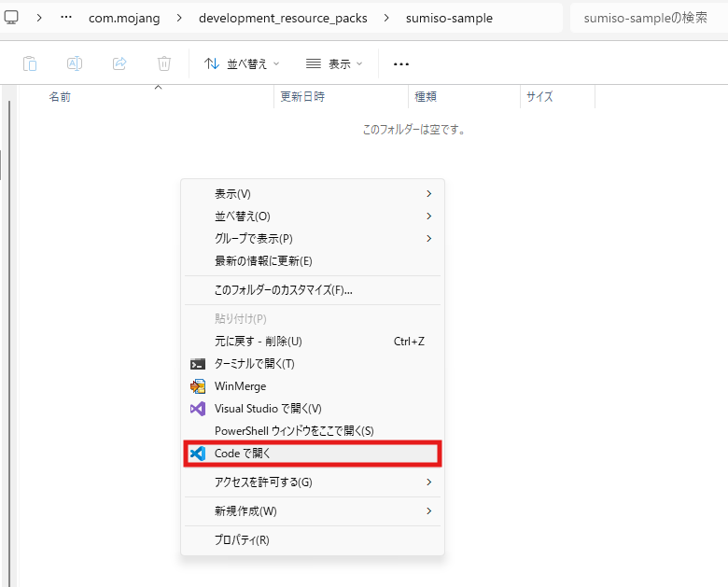Screen dimensions: 728x587
Task: Open アクセスを許可する(G) submenu
Action: pos(313,482)
